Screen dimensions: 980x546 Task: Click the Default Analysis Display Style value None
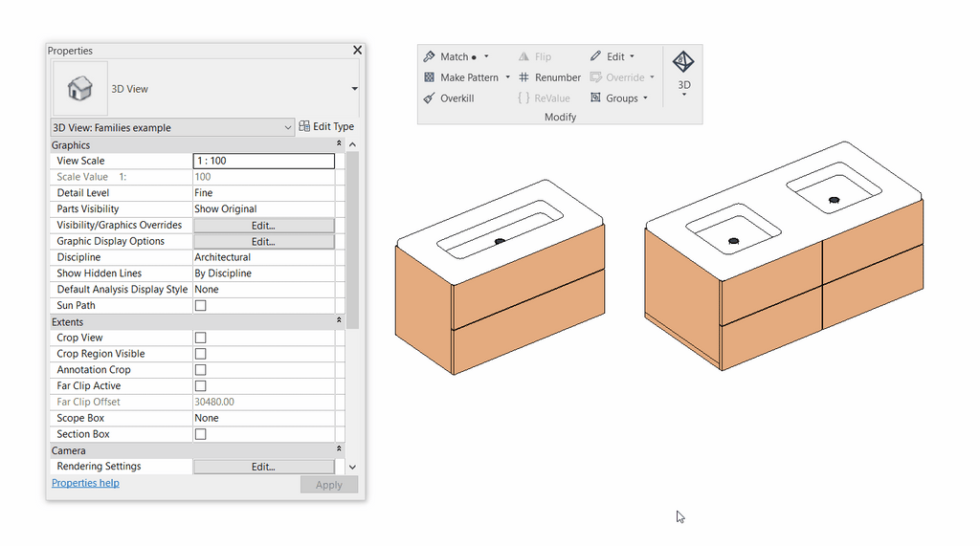(207, 290)
